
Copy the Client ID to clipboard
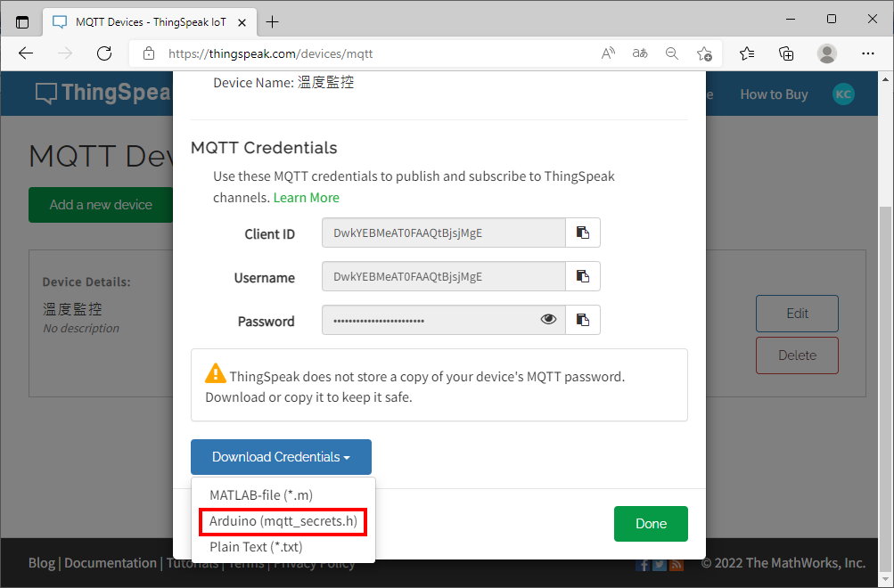tap(583, 233)
